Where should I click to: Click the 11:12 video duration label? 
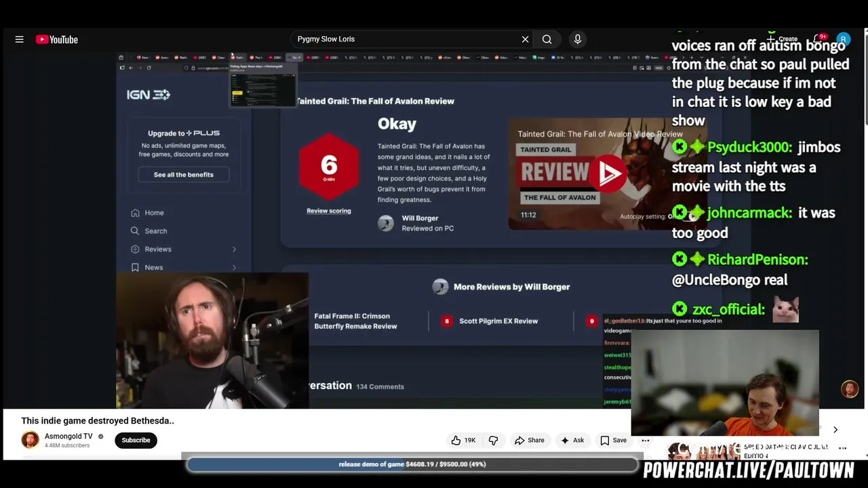(528, 215)
